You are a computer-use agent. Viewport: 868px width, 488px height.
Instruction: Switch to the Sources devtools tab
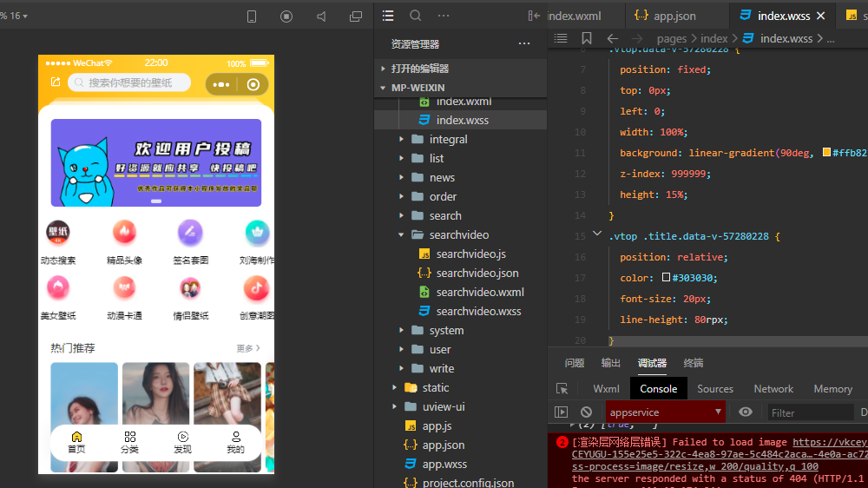[x=715, y=389]
